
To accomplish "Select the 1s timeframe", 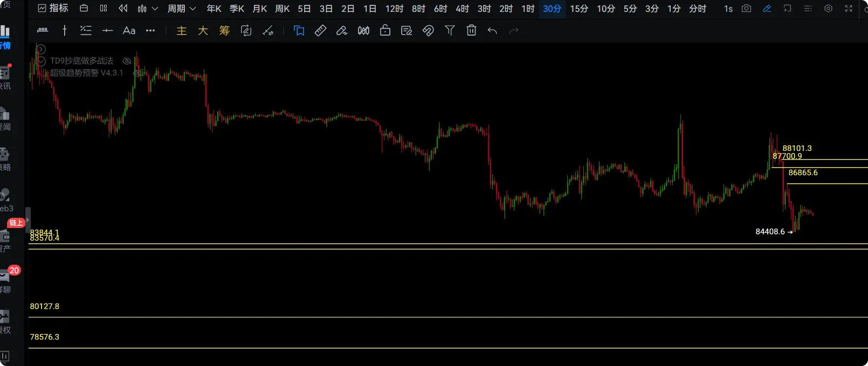I will click(728, 9).
